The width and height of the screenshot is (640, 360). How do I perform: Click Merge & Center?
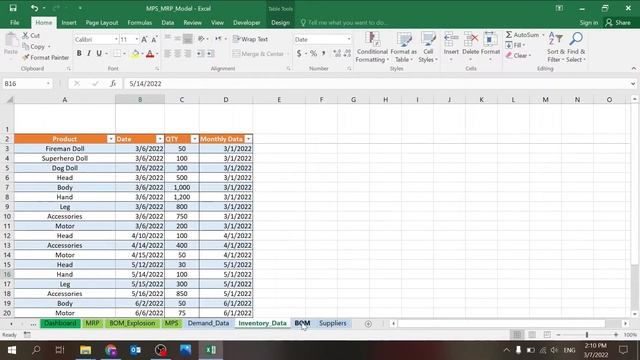pyautogui.click(x=258, y=53)
